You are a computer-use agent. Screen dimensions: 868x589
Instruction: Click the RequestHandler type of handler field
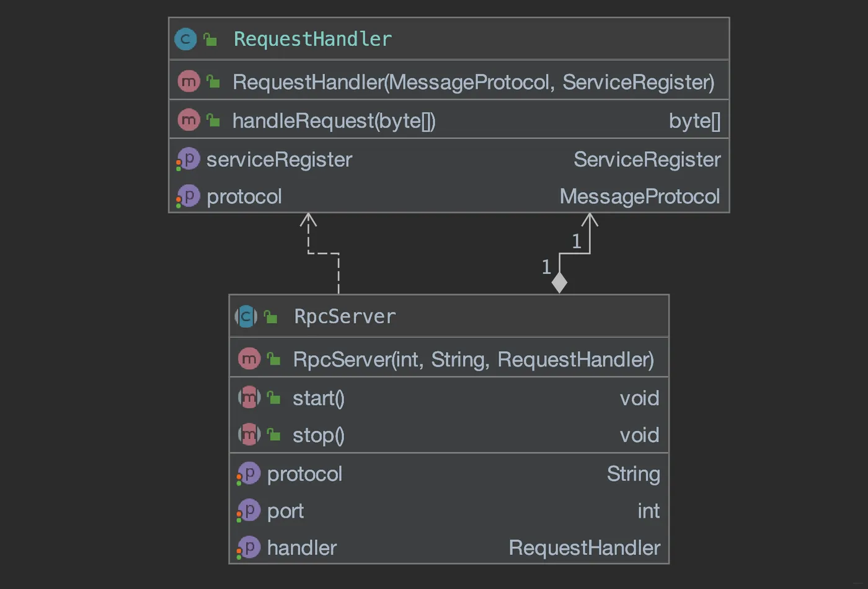(x=584, y=548)
